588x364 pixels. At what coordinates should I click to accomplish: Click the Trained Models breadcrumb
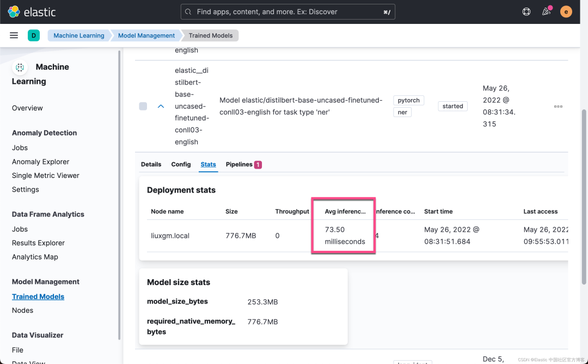[210, 35]
